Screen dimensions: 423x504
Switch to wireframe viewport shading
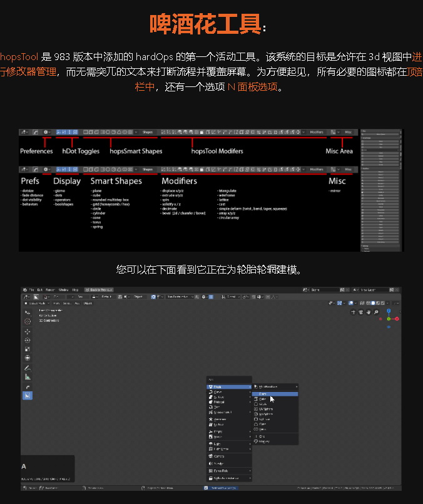(x=369, y=303)
